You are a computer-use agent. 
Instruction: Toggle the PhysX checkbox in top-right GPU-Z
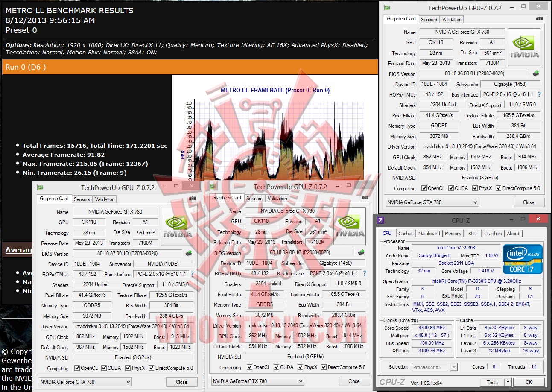(x=474, y=188)
